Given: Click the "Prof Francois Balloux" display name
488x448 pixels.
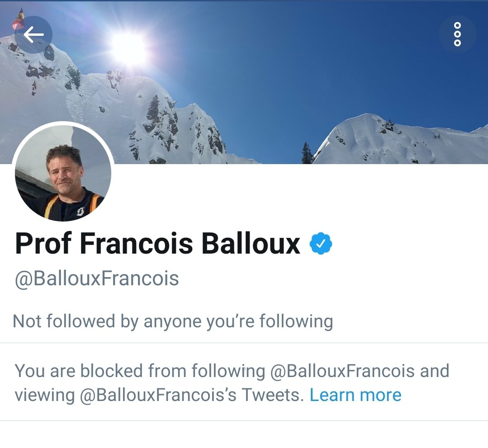Looking at the screenshot, I should 157,243.
